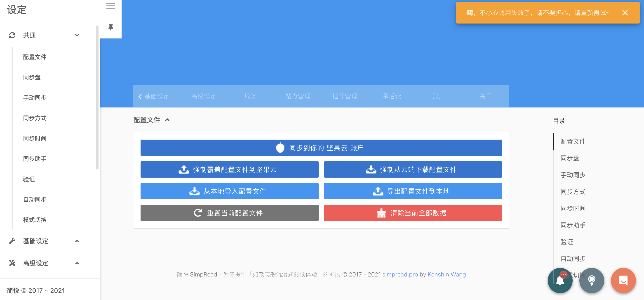
Task: Jump to 同步方式 in 目录 outline
Action: point(573,192)
